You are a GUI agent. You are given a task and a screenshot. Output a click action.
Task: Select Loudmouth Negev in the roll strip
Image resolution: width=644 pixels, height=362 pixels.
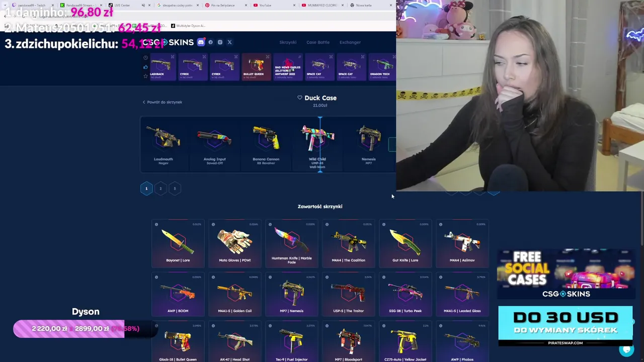coord(163,145)
